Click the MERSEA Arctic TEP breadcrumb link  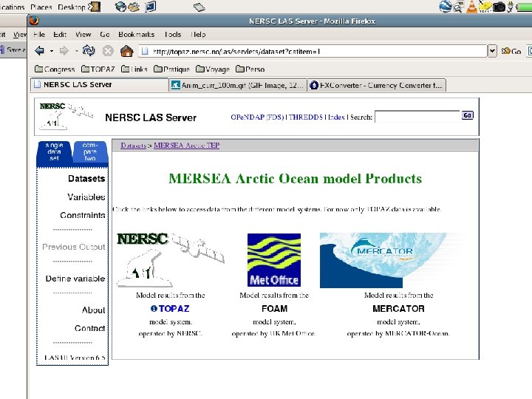click(x=187, y=146)
